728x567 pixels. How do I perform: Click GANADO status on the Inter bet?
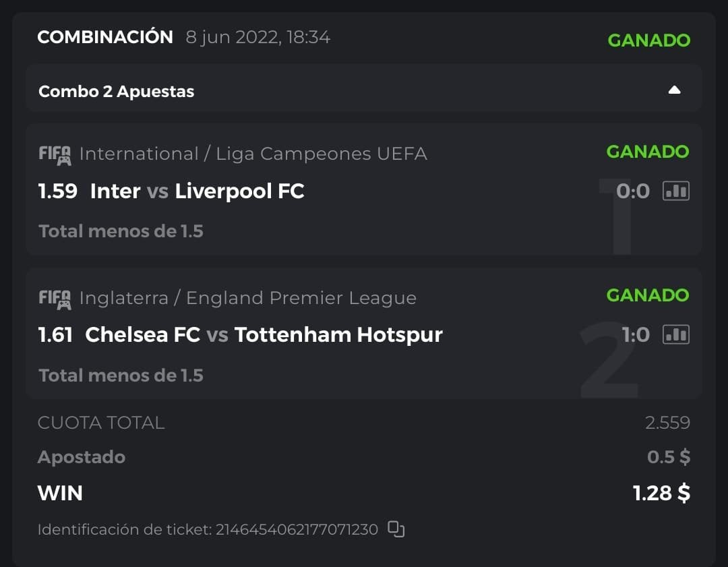647,152
